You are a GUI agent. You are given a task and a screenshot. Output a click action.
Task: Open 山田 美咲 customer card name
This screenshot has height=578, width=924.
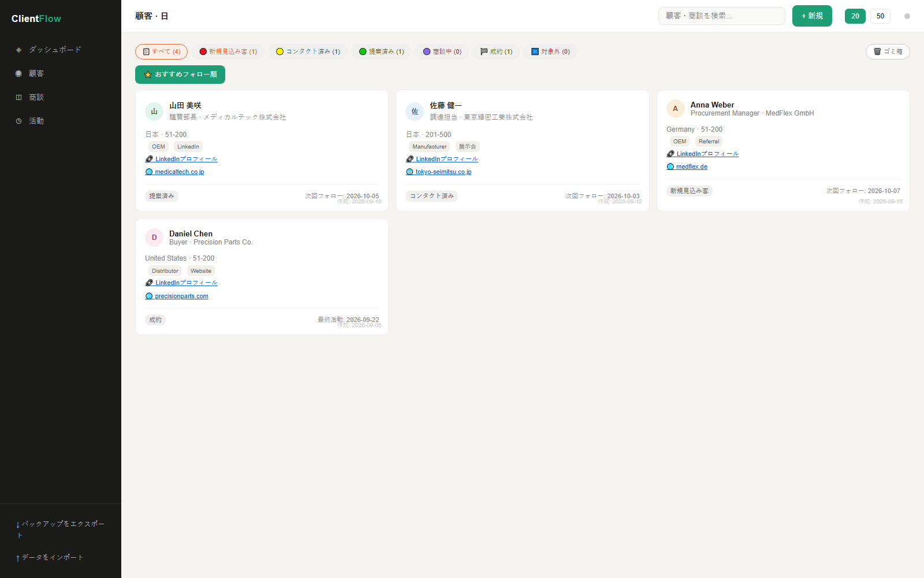[x=185, y=105]
